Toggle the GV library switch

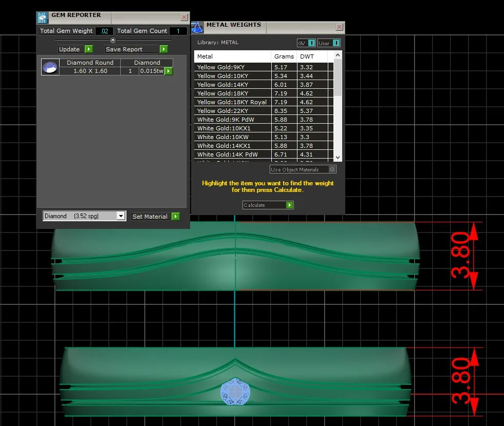(311, 43)
